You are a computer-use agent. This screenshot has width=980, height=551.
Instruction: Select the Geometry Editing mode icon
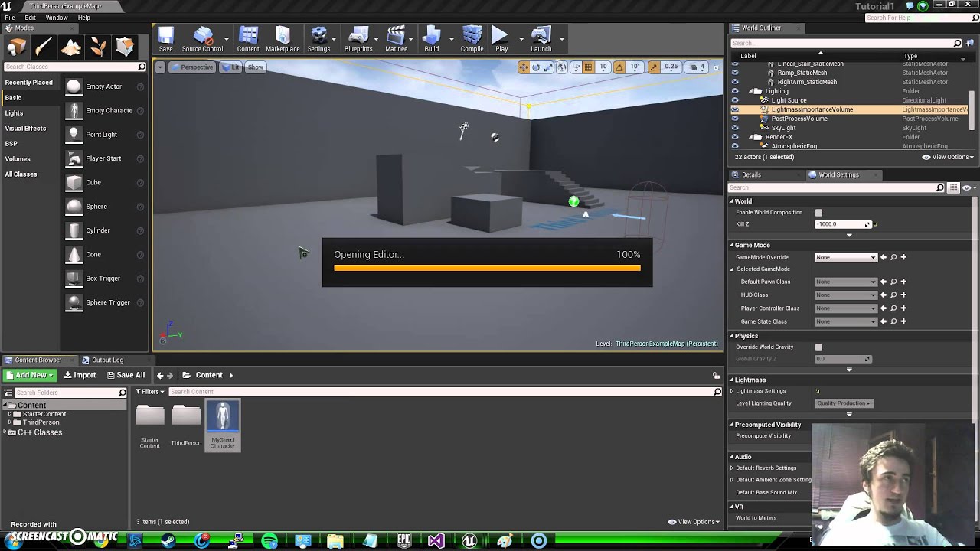coord(125,47)
